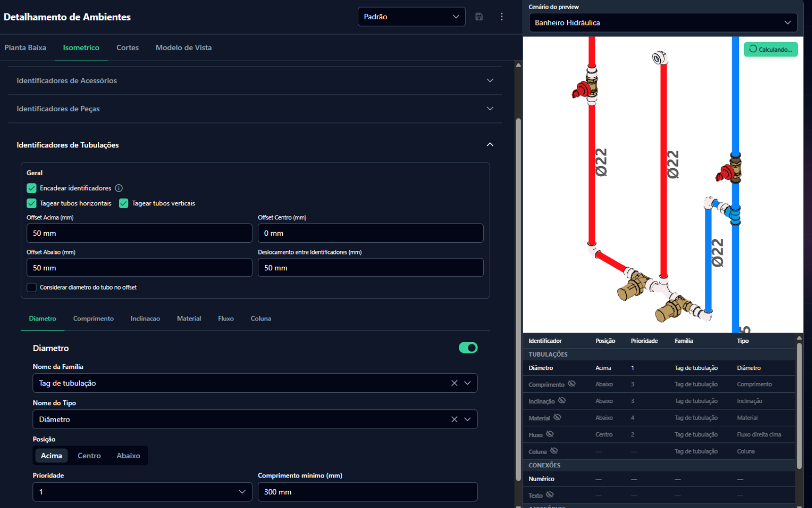The height and width of the screenshot is (508, 812).
Task: Click the Prioridade column header
Action: tap(644, 341)
